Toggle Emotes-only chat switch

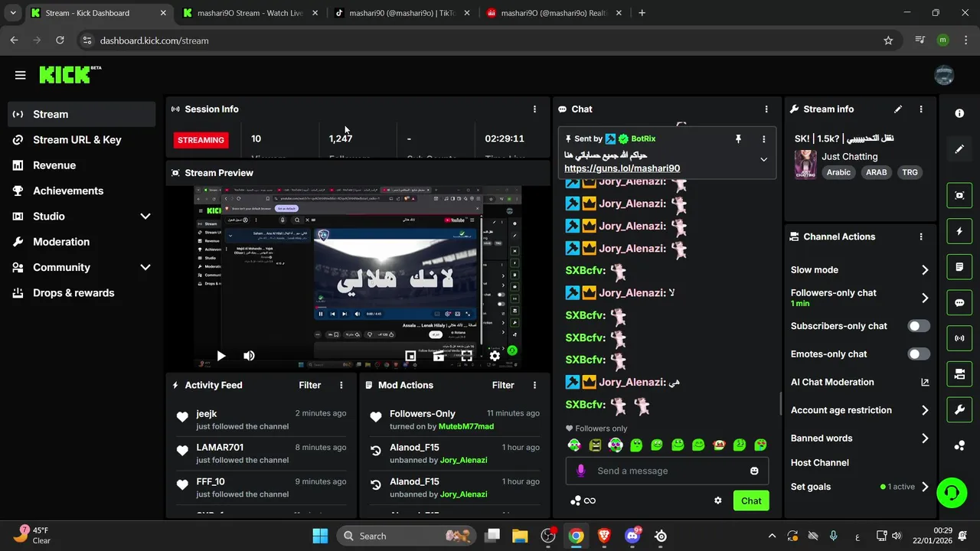919,354
